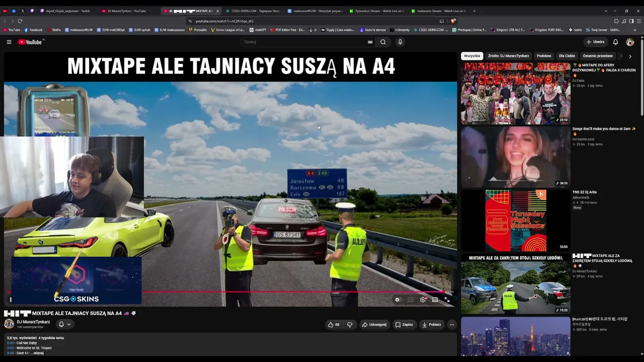Open YouTube notifications bell in the header

coord(615,42)
